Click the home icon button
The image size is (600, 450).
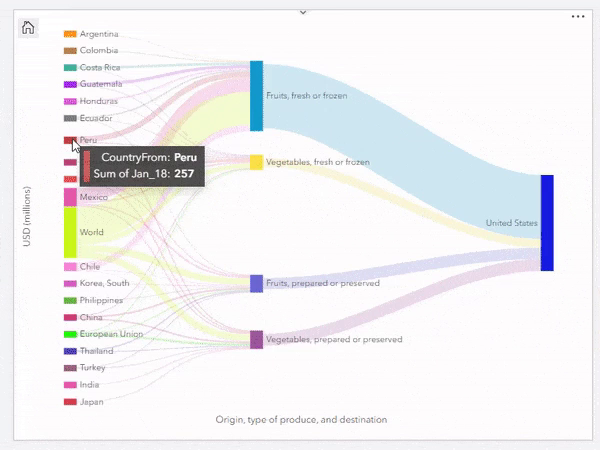click(28, 28)
